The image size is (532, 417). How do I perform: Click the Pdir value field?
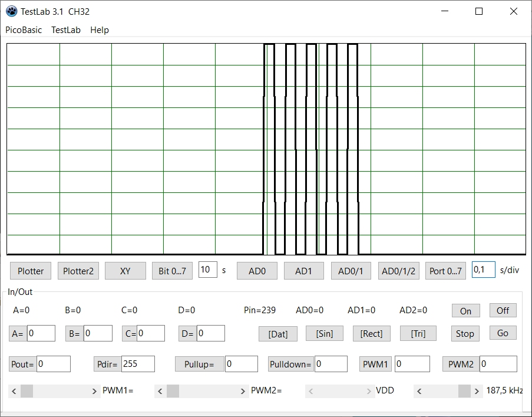138,364
